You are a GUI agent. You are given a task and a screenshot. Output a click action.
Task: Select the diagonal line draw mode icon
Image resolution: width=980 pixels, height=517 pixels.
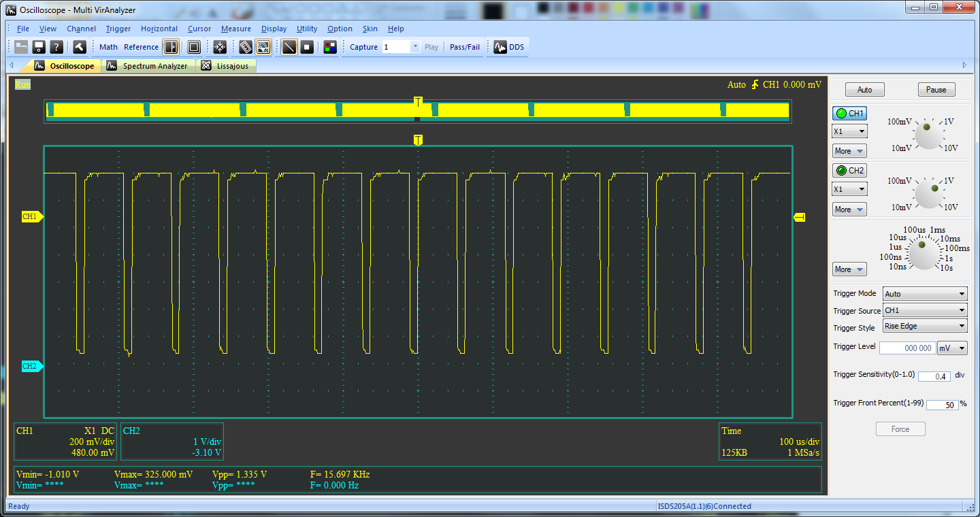tap(289, 47)
